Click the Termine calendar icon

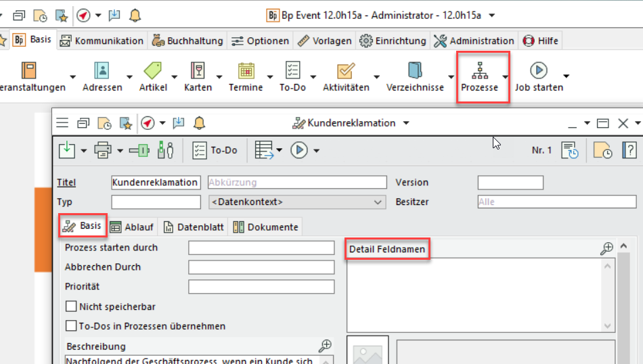point(245,70)
